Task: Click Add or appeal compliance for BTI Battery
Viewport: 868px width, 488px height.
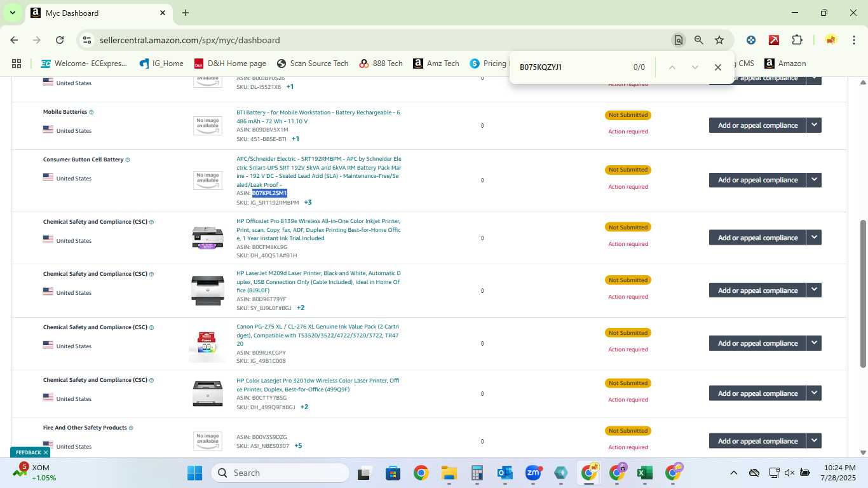Action: 757,125
